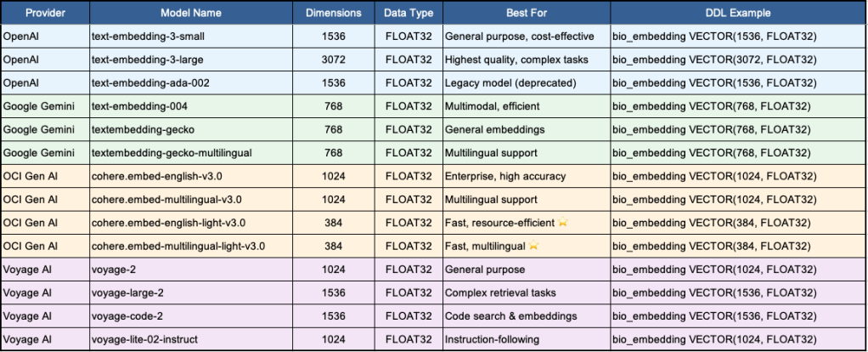
Task: Click the text-embedding-004 model cell
Action: 139,106
